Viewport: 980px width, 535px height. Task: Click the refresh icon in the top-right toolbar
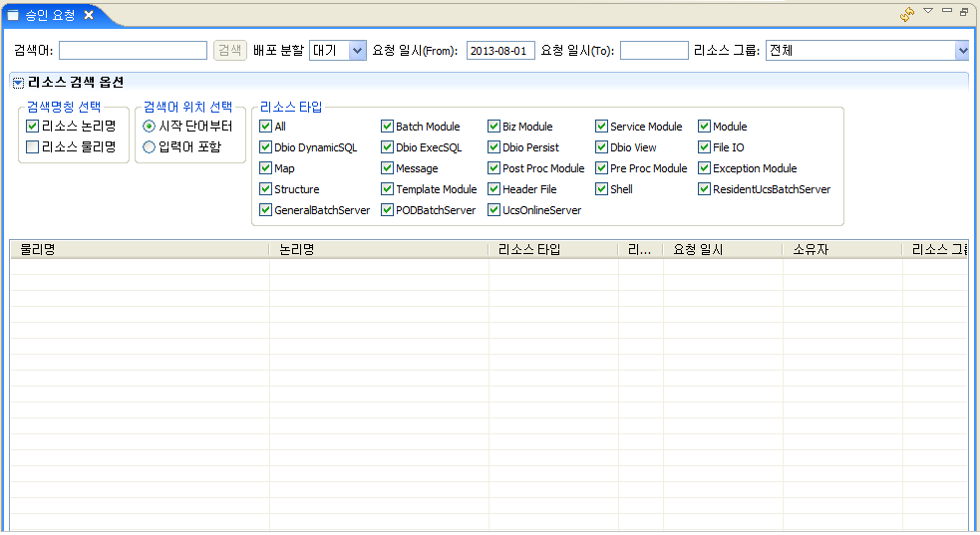(x=907, y=14)
